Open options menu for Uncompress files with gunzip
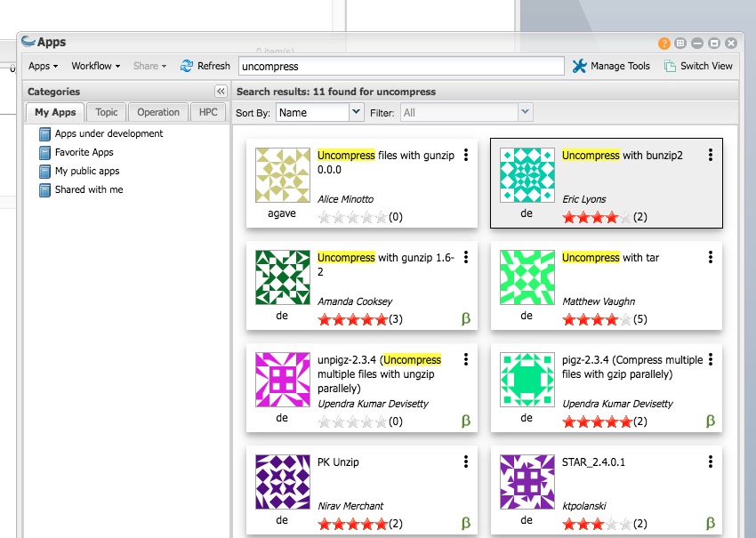 click(466, 155)
